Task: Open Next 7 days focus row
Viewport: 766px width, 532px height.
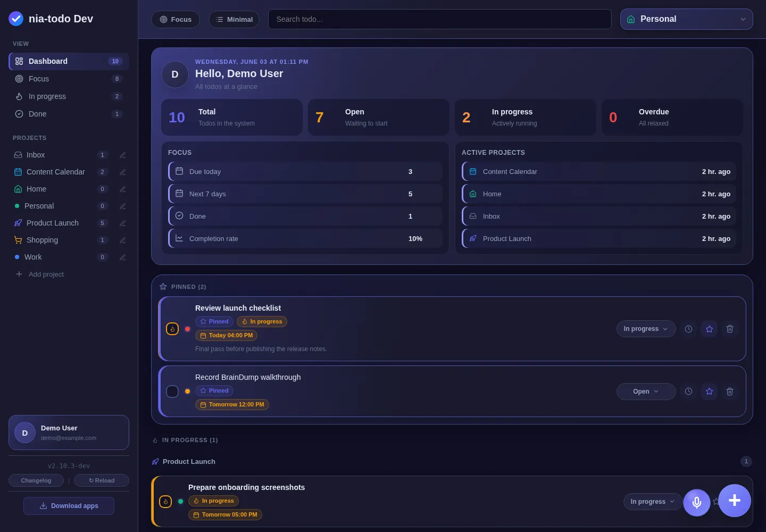Action: click(305, 194)
